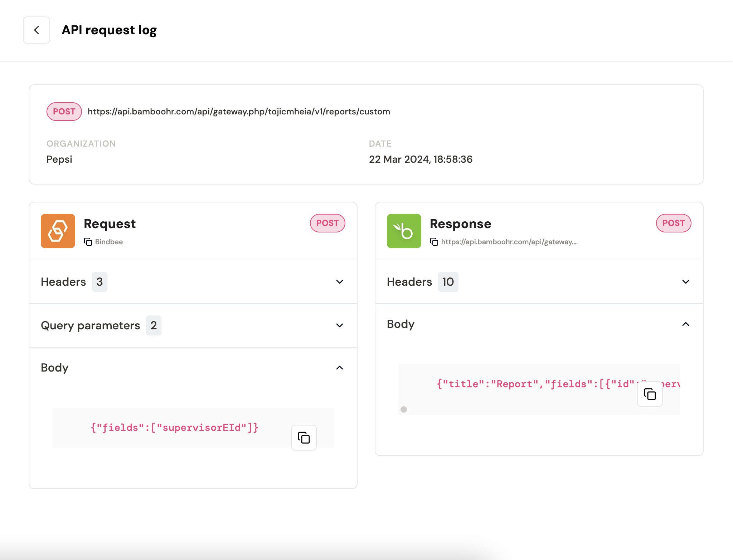Go back using the left arrow button
Image resolution: width=733 pixels, height=560 pixels.
tap(37, 30)
